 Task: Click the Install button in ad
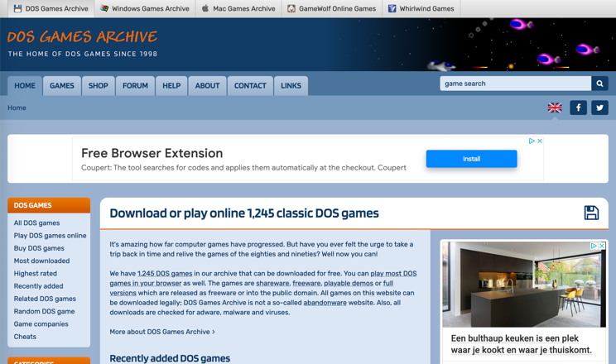(x=471, y=159)
